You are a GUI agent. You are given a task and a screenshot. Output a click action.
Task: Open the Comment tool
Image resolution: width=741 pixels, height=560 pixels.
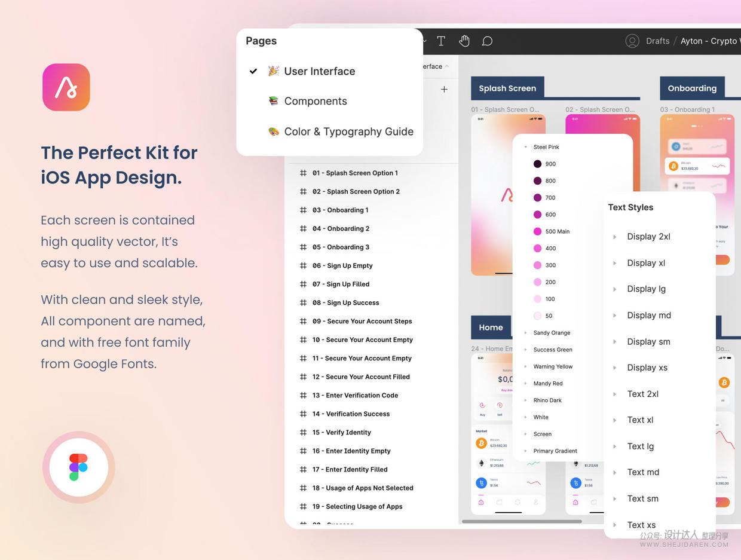coord(487,41)
